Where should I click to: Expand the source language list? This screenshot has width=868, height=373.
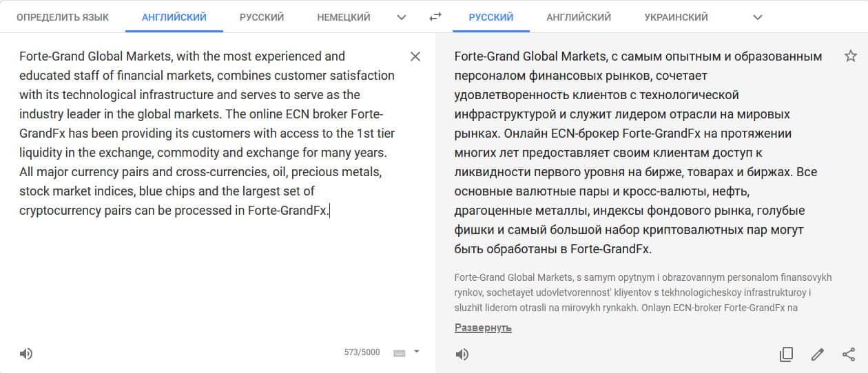click(402, 17)
